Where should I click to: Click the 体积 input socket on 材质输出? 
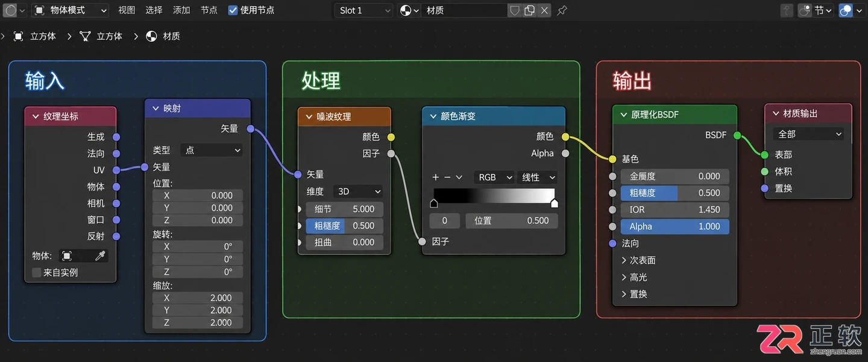pos(765,171)
